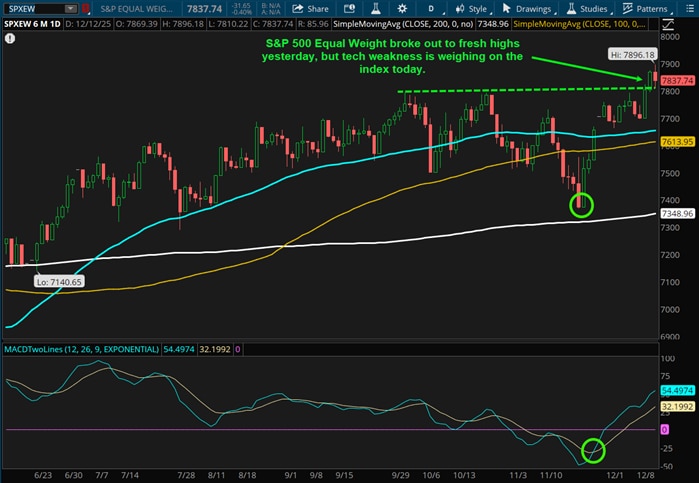Click the red 7837.74 price axis label

(x=678, y=81)
